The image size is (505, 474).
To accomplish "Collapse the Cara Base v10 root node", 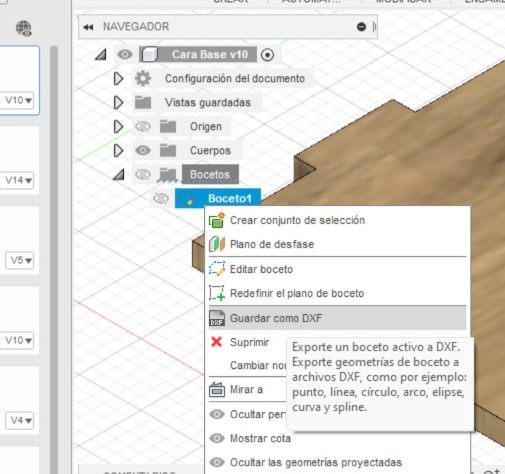I will coord(101,55).
